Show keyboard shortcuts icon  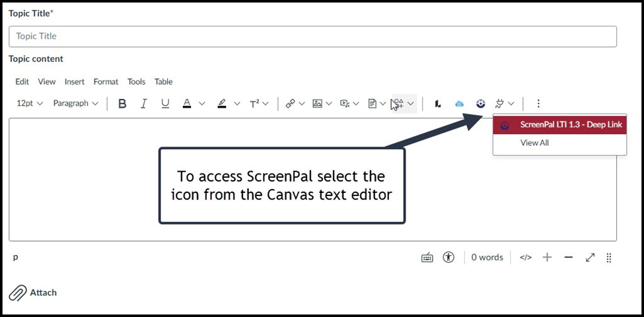pos(427,258)
